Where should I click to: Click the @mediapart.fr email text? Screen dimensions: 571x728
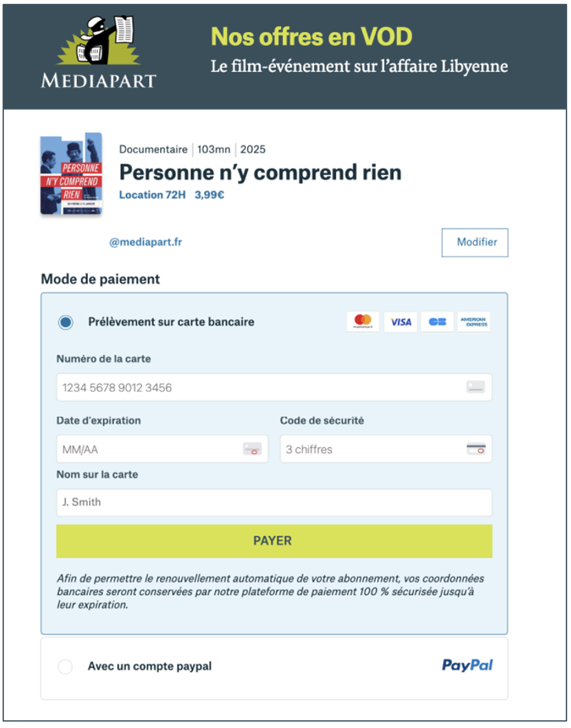coord(146,242)
